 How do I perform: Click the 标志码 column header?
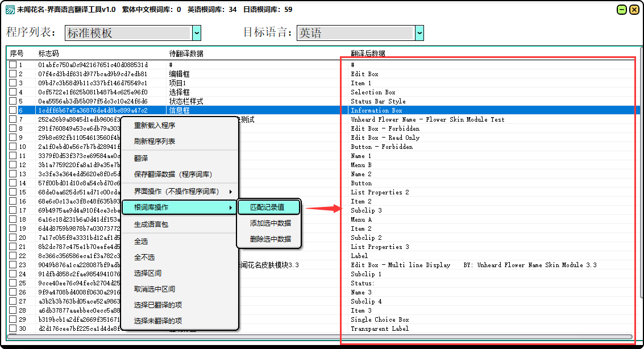coord(48,53)
